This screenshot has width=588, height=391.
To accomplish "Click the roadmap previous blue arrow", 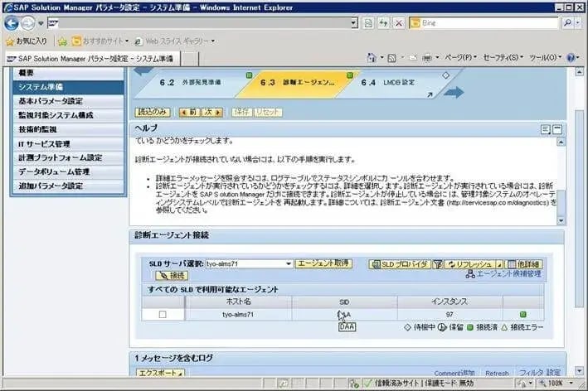I will tap(143, 70).
